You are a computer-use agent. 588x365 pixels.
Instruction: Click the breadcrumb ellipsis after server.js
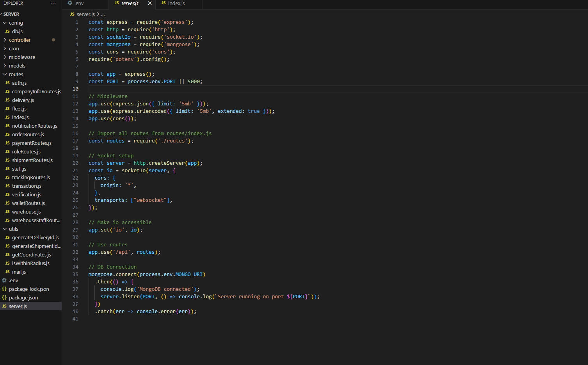(103, 14)
